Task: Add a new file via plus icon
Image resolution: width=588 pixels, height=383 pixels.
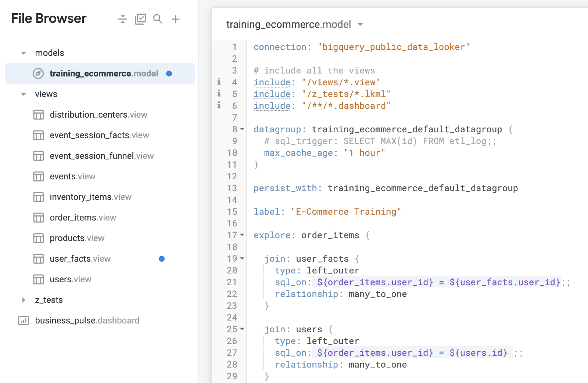Action: (x=176, y=19)
